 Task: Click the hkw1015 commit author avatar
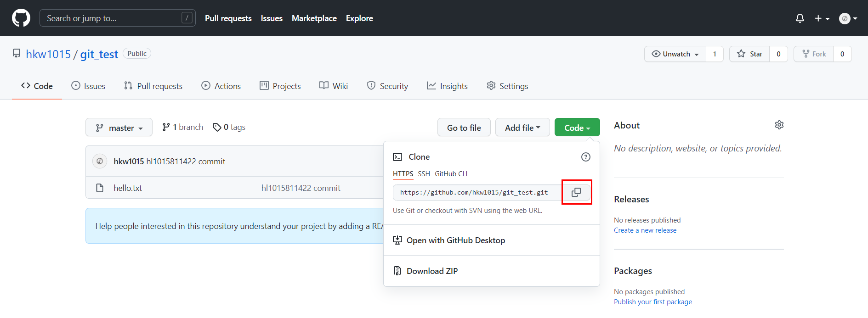pyautogui.click(x=100, y=162)
